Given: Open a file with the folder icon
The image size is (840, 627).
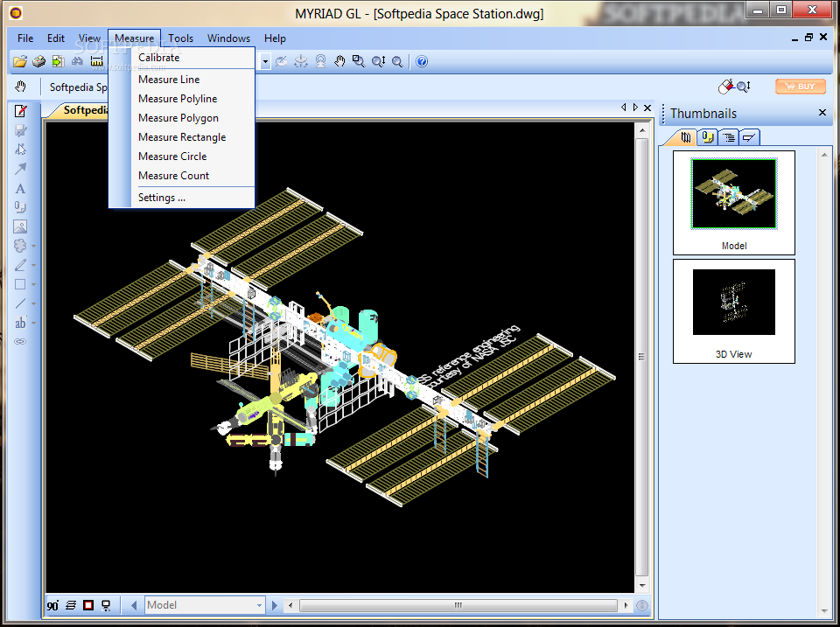Looking at the screenshot, I should [x=20, y=61].
